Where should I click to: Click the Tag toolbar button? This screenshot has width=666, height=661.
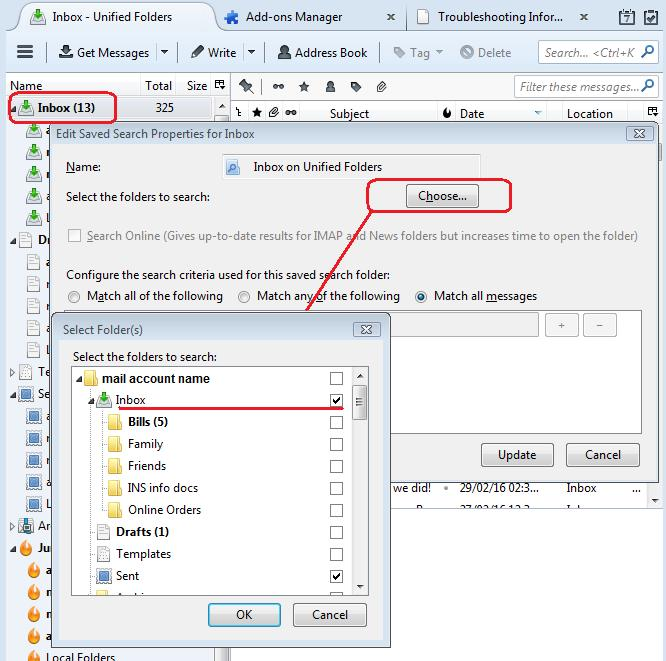click(418, 53)
